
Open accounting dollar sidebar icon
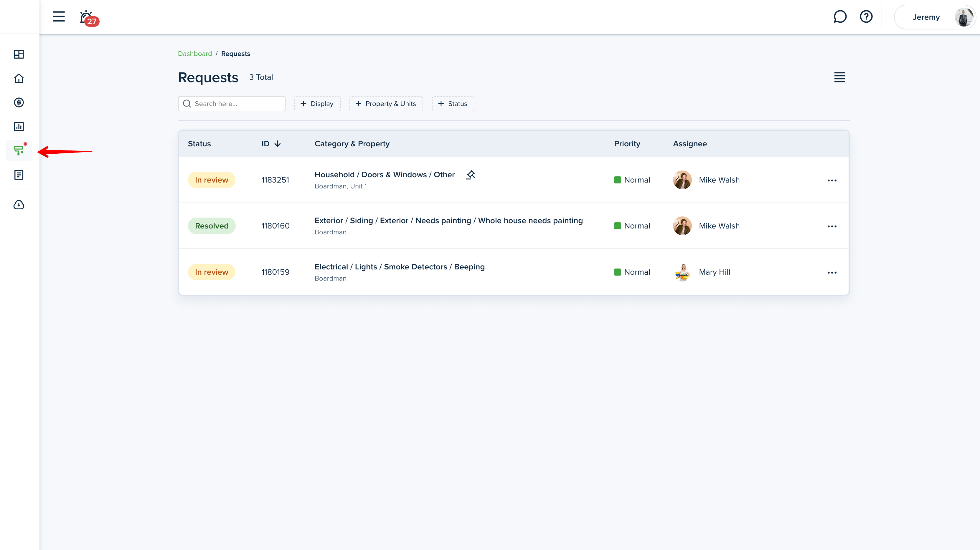click(x=19, y=102)
